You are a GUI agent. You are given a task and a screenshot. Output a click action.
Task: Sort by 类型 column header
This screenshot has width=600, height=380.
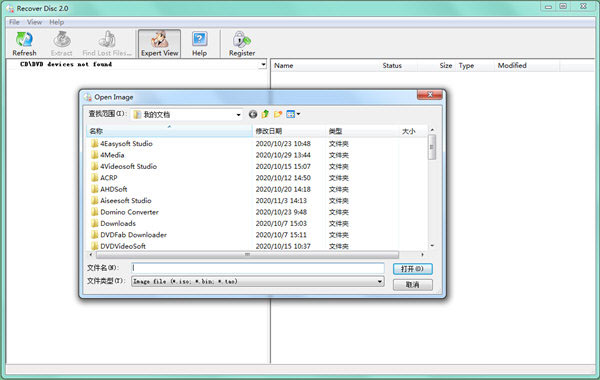point(362,131)
